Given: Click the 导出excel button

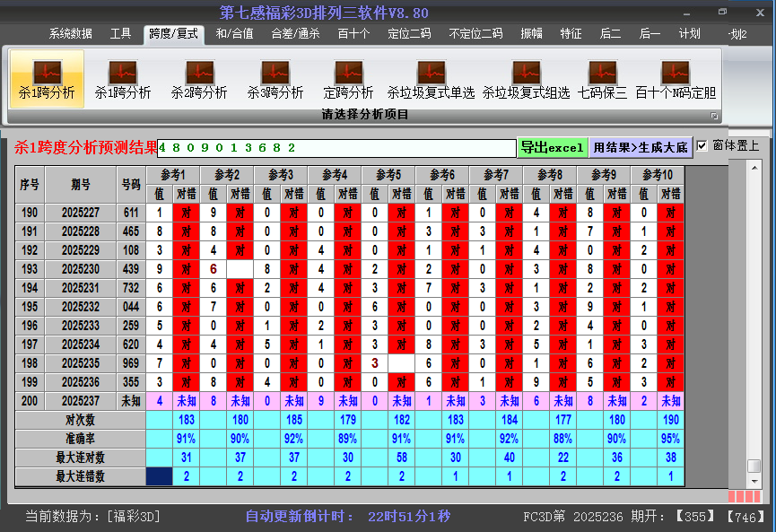Looking at the screenshot, I should click(x=552, y=147).
